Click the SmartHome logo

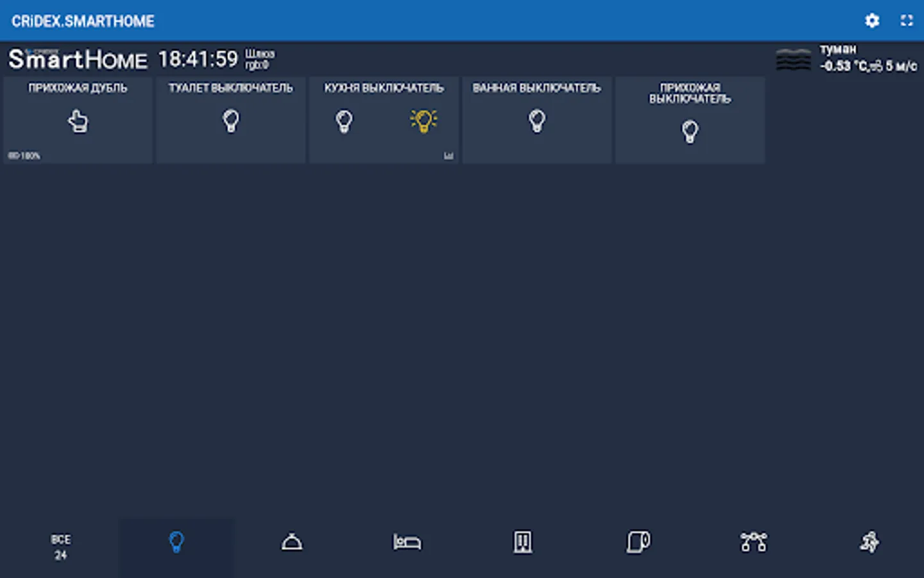click(78, 59)
